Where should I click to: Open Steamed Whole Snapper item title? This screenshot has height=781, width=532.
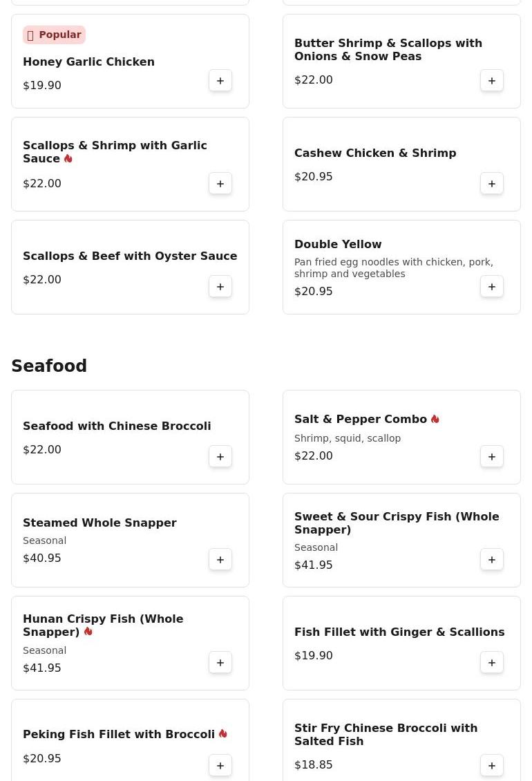point(99,523)
